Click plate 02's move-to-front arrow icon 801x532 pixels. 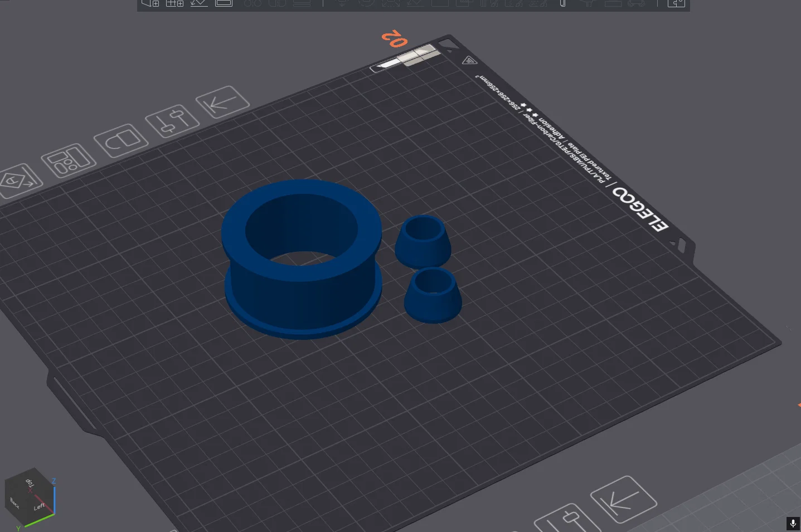222,101
